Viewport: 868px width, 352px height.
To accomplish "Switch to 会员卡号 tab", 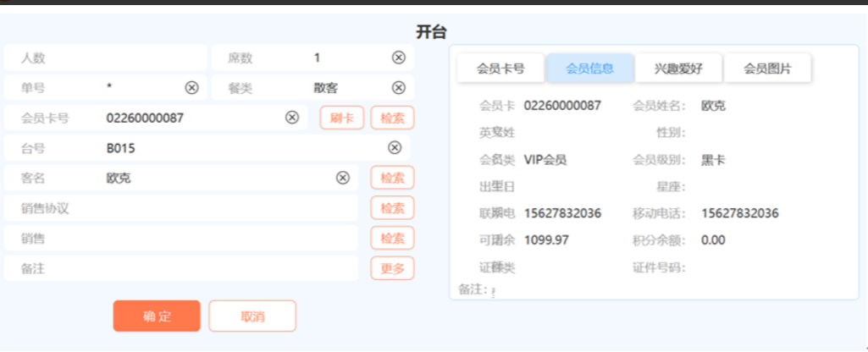I will coord(500,69).
